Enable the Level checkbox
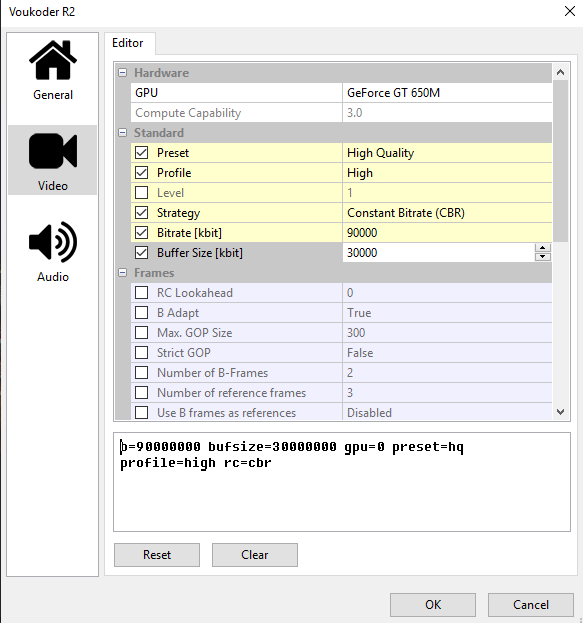 (x=141, y=193)
